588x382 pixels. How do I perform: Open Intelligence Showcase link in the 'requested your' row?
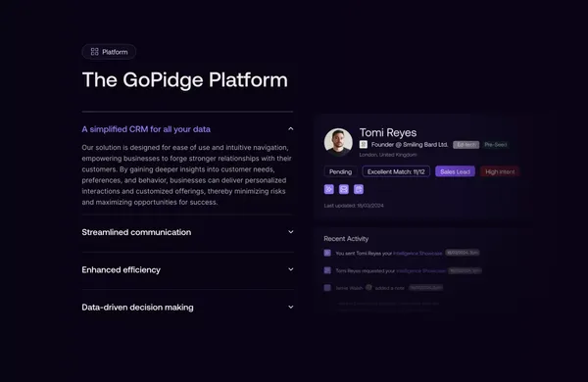420,270
